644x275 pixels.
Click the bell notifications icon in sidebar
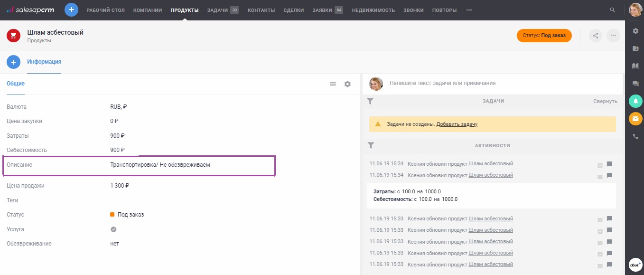(x=635, y=101)
